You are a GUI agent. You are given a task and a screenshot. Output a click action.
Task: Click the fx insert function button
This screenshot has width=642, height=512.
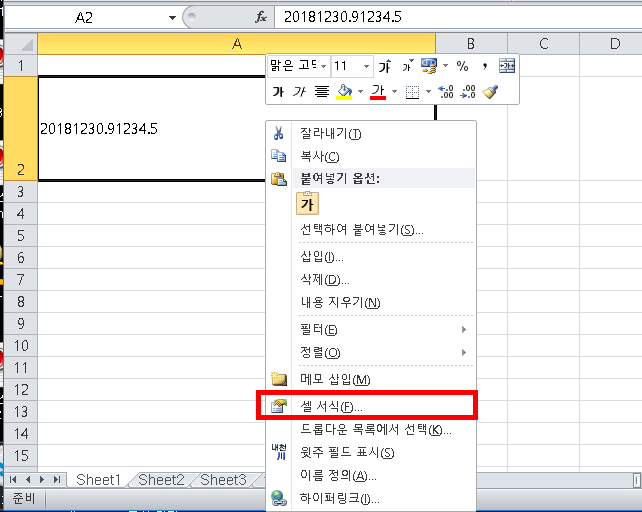coord(261,17)
